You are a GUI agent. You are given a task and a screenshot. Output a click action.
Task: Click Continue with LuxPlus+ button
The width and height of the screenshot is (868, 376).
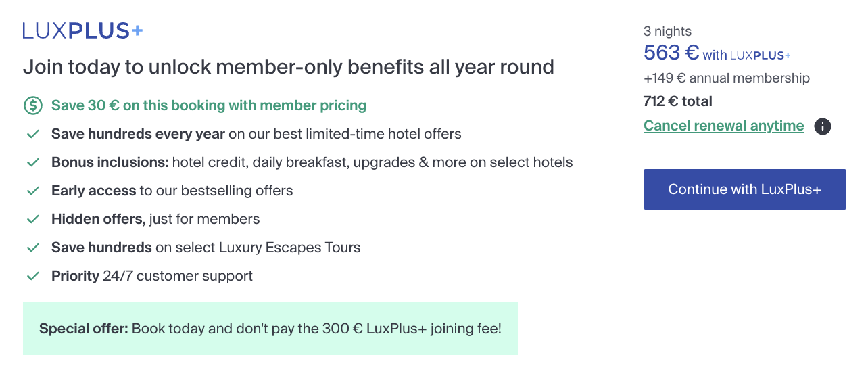[x=745, y=189]
